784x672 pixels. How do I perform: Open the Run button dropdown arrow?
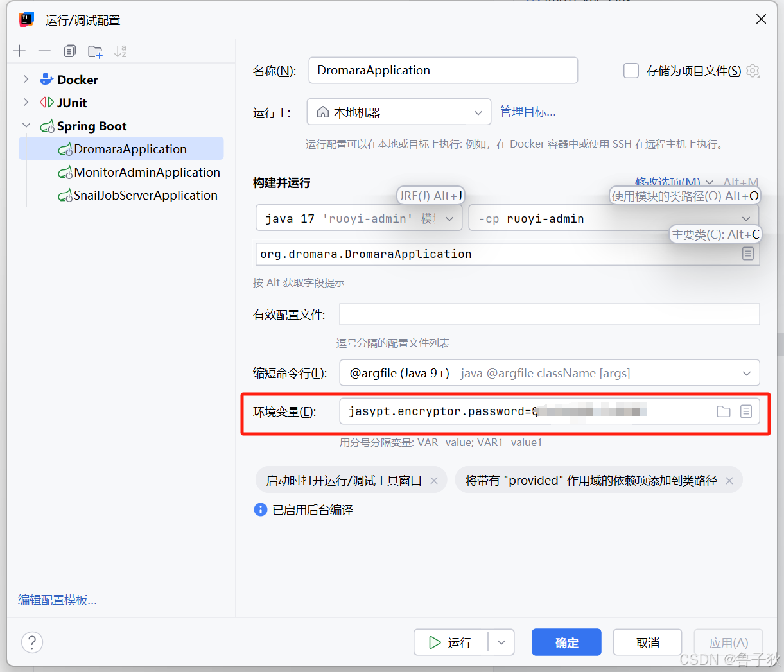click(x=501, y=642)
